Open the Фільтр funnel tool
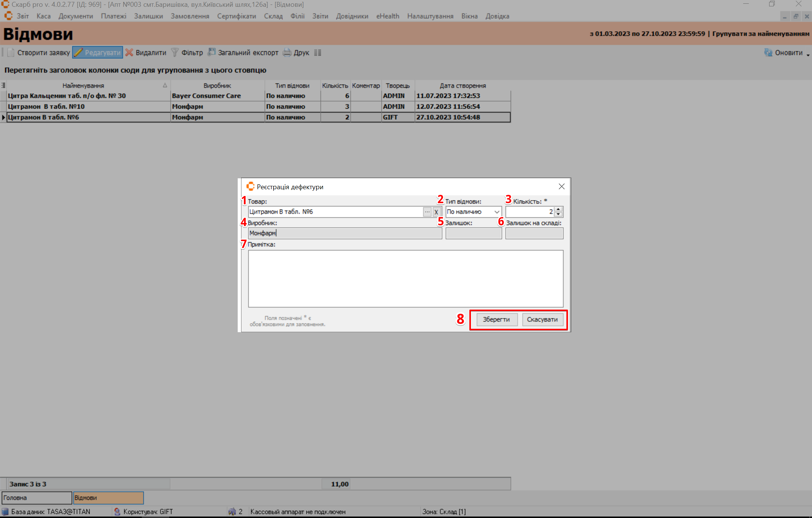This screenshot has width=812, height=518. [x=175, y=53]
